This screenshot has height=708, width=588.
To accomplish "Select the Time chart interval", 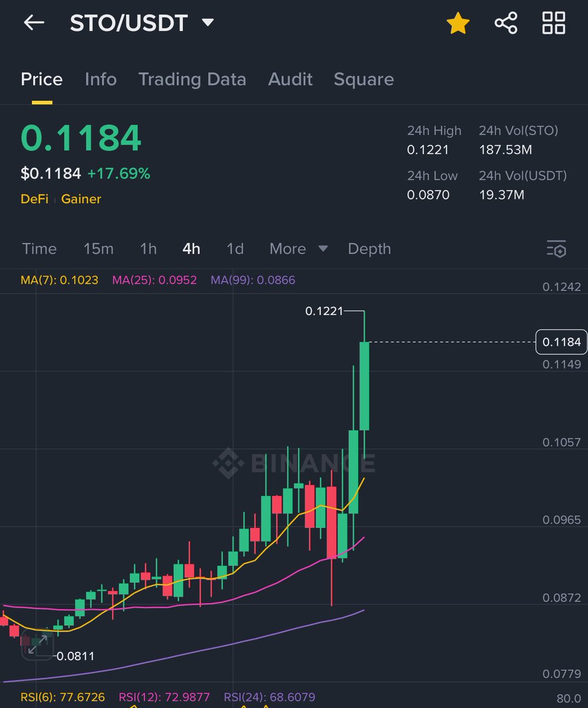I will 40,249.
